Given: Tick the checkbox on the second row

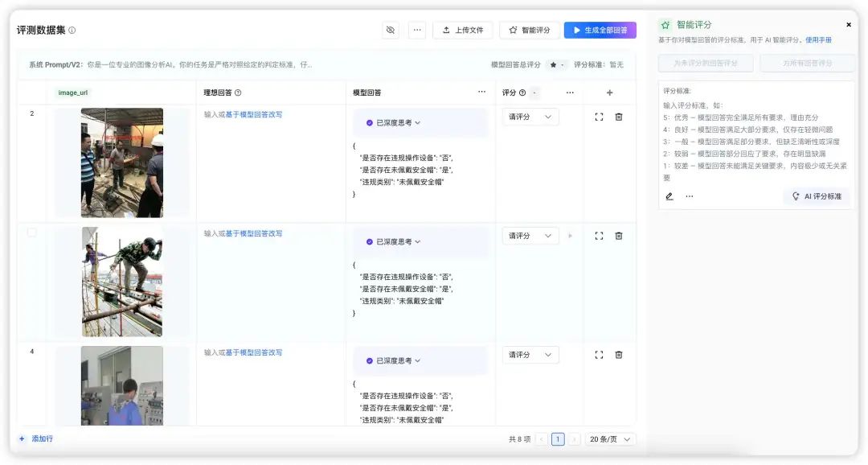Looking at the screenshot, I should tap(32, 232).
